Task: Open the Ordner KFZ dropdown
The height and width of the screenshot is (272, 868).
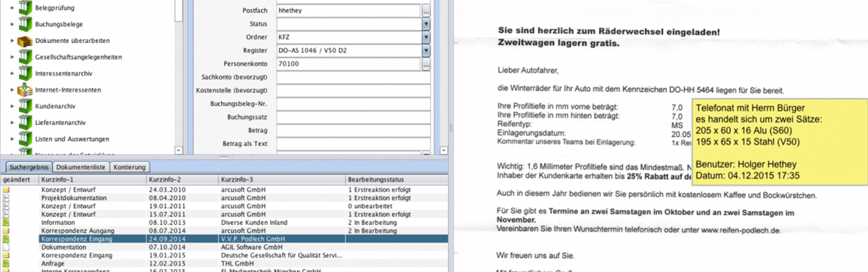Action: click(x=426, y=37)
